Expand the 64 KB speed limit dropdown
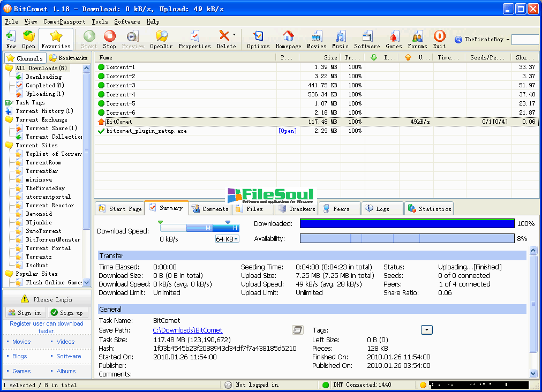The image size is (542, 392). click(x=236, y=239)
